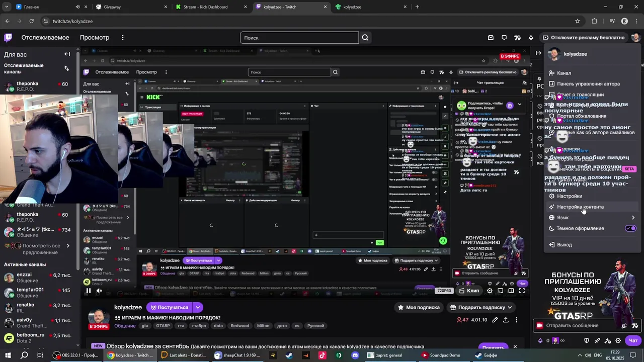This screenshot has height=362, width=644.
Task: Sort followed channels with the arrows icon
Action: tap(67, 68)
